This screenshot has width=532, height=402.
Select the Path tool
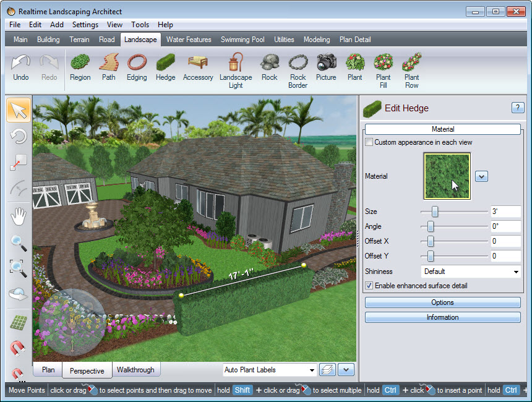(109, 67)
